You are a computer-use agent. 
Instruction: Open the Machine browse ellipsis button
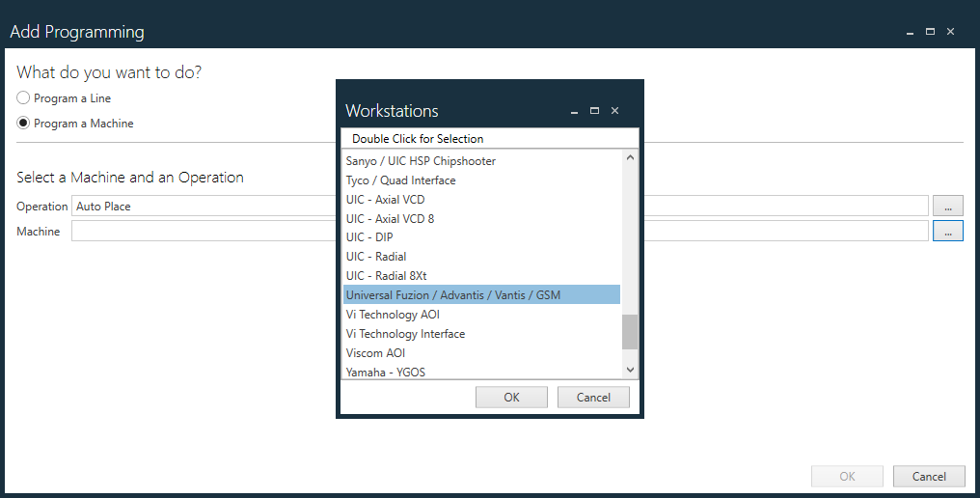[947, 232]
